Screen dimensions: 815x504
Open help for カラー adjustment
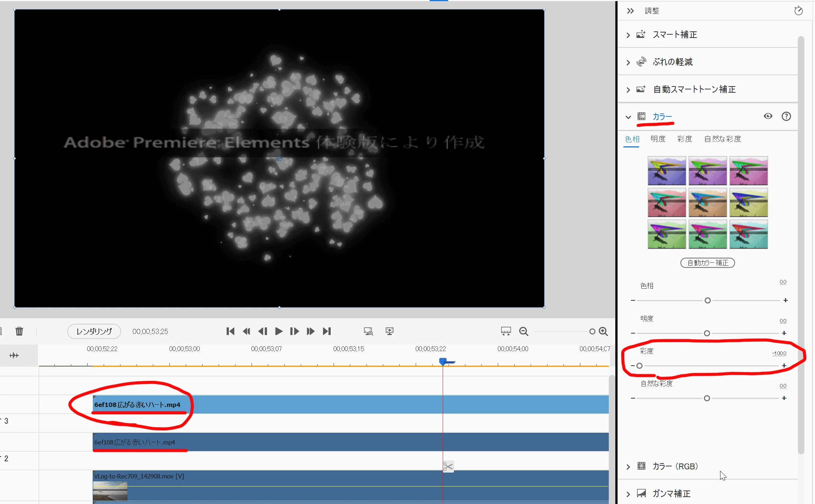(786, 116)
